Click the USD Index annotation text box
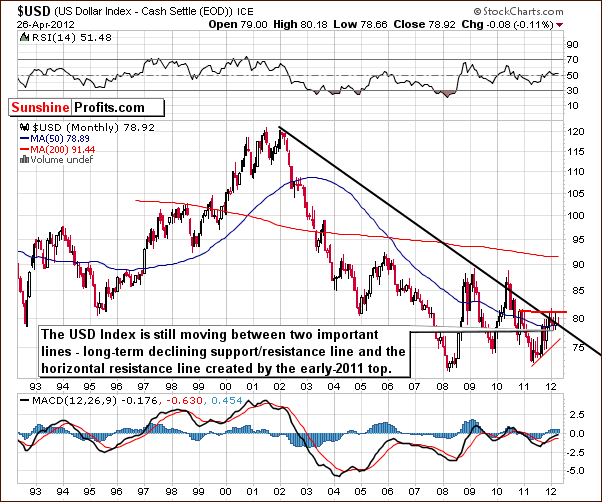 click(x=224, y=352)
